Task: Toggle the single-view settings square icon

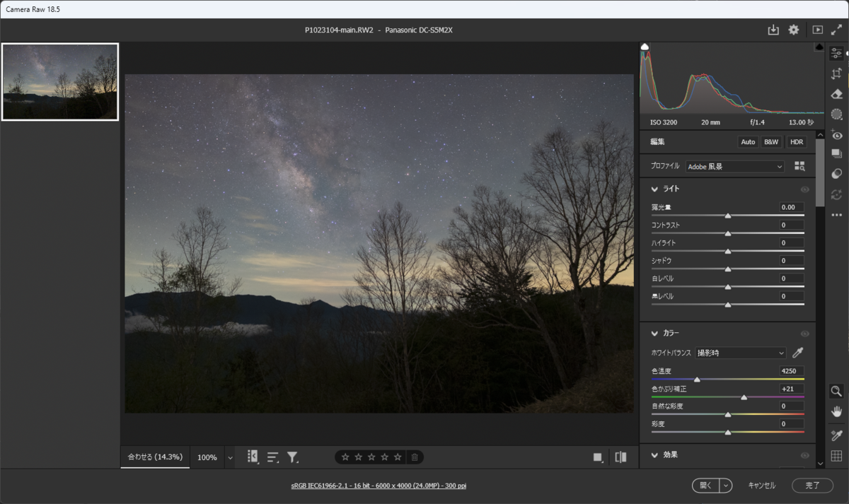Action: 599,457
